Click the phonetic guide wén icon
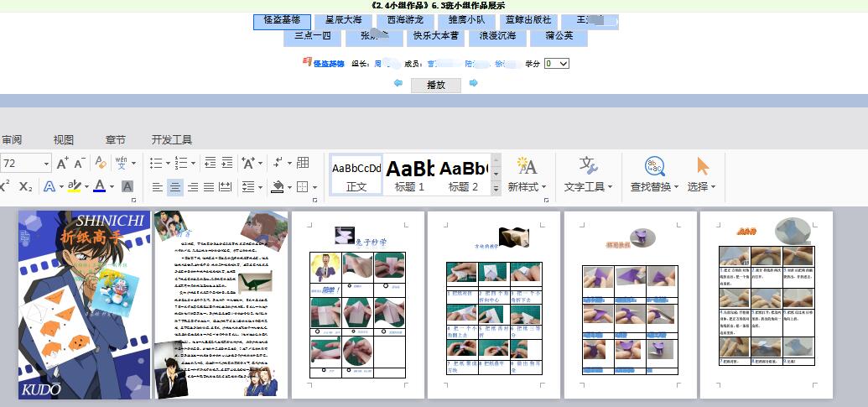Screen dimensions: 868x407 click(122, 163)
